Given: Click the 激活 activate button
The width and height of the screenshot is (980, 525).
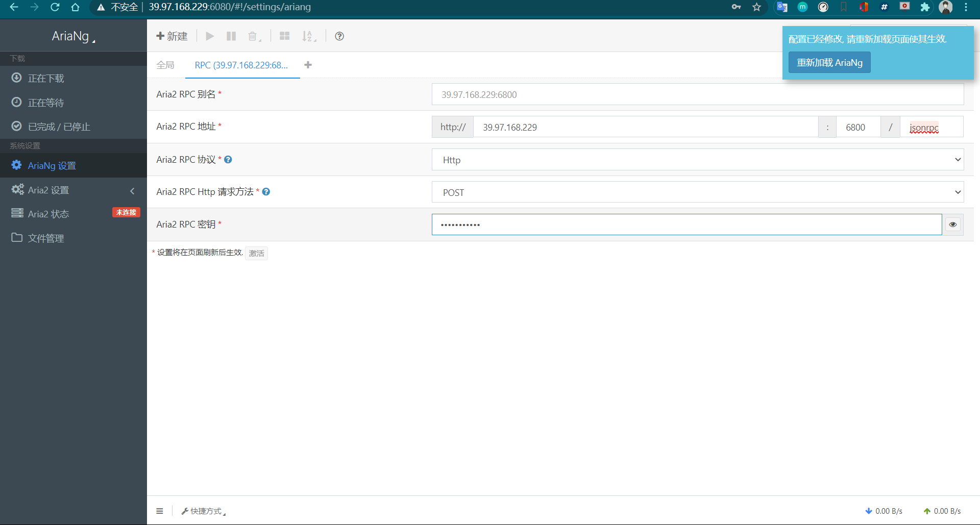Looking at the screenshot, I should point(256,253).
